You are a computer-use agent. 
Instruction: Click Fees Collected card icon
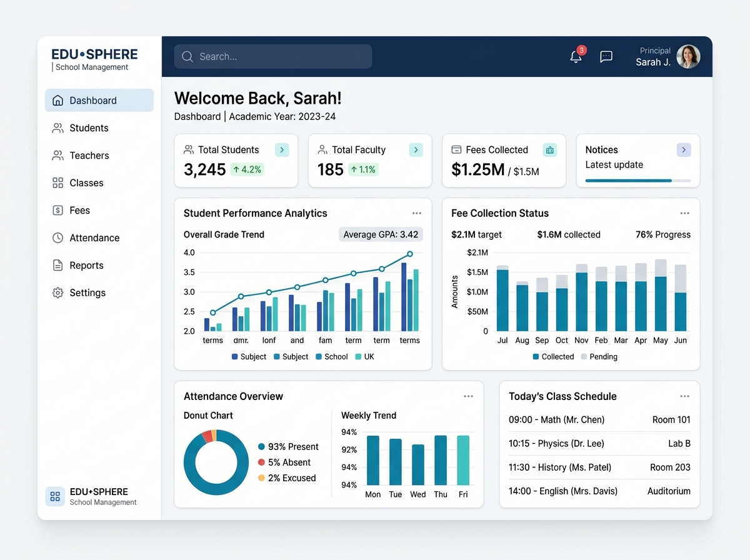point(456,149)
